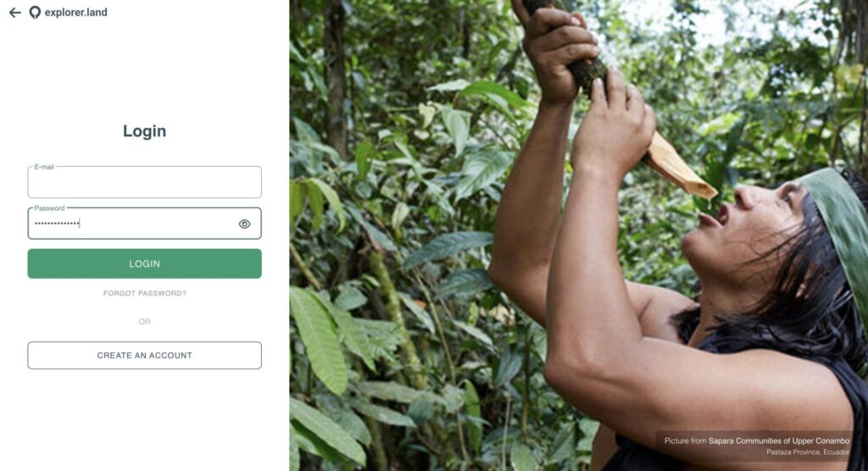Click the Password field label
This screenshot has height=471, width=868.
(x=49, y=208)
